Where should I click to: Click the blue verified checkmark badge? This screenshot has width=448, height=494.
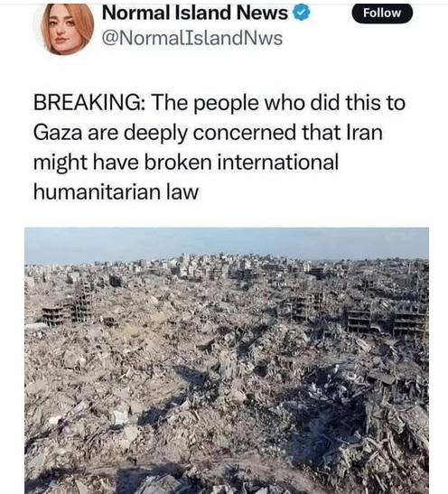click(302, 13)
